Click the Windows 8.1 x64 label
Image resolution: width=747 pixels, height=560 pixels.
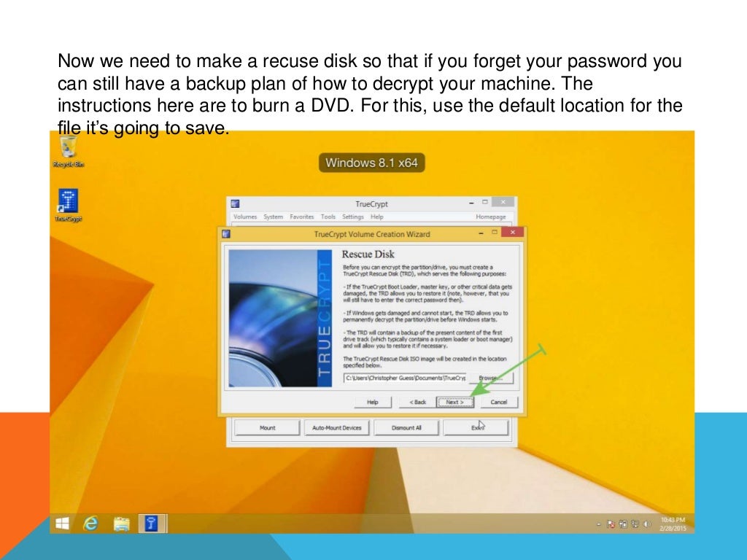coord(371,163)
